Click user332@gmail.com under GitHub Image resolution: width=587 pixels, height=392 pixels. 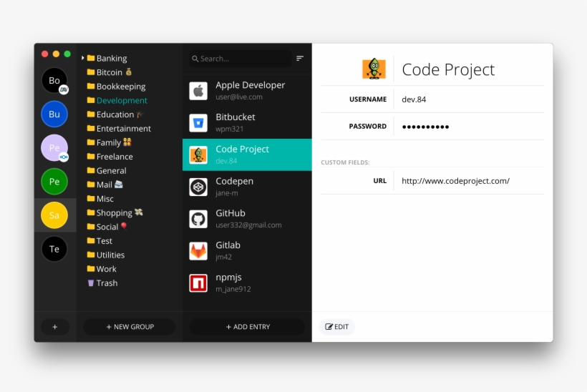pyautogui.click(x=248, y=225)
